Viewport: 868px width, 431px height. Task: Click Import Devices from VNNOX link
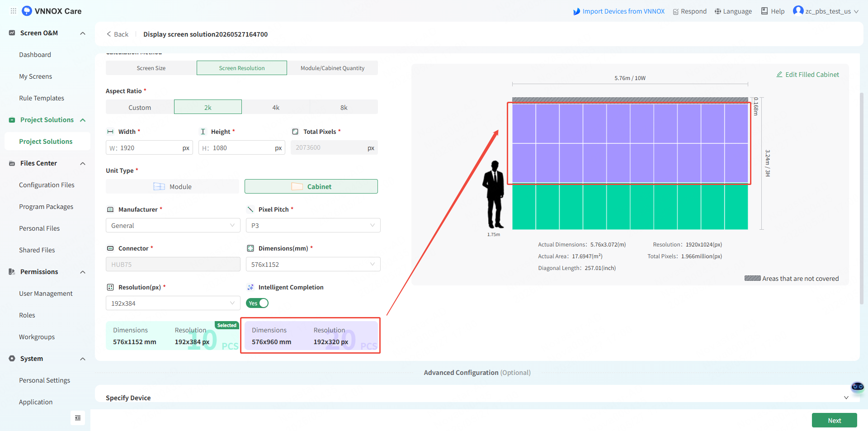click(x=619, y=11)
